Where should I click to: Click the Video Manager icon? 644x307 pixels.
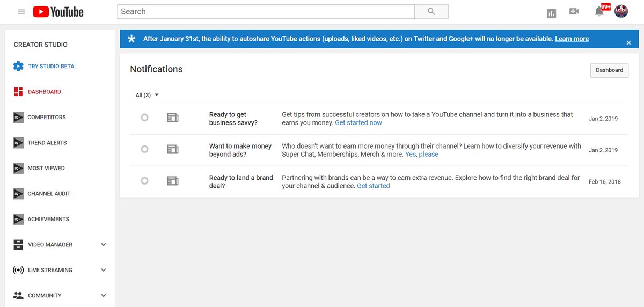[x=18, y=245]
